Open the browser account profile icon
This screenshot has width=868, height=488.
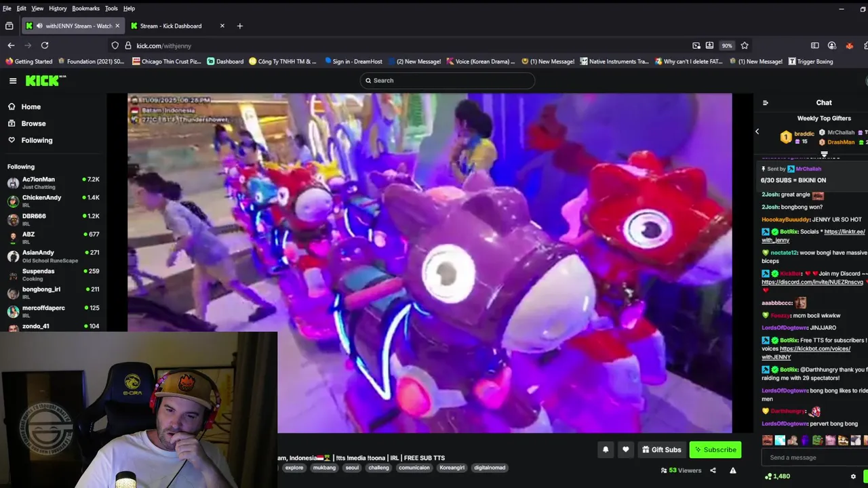tap(832, 45)
